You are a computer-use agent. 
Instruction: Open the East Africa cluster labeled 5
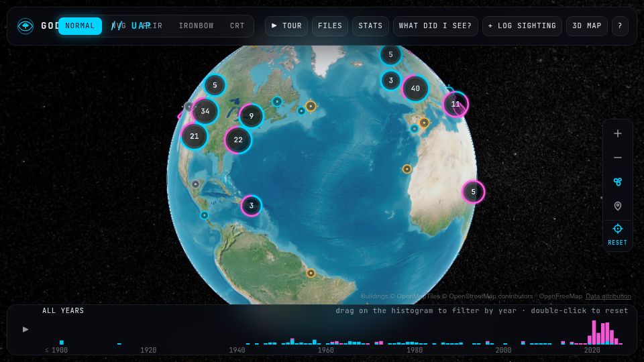pyautogui.click(x=473, y=192)
